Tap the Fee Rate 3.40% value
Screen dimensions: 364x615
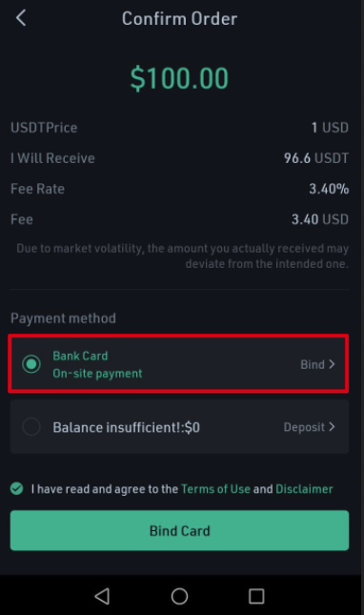pos(329,189)
